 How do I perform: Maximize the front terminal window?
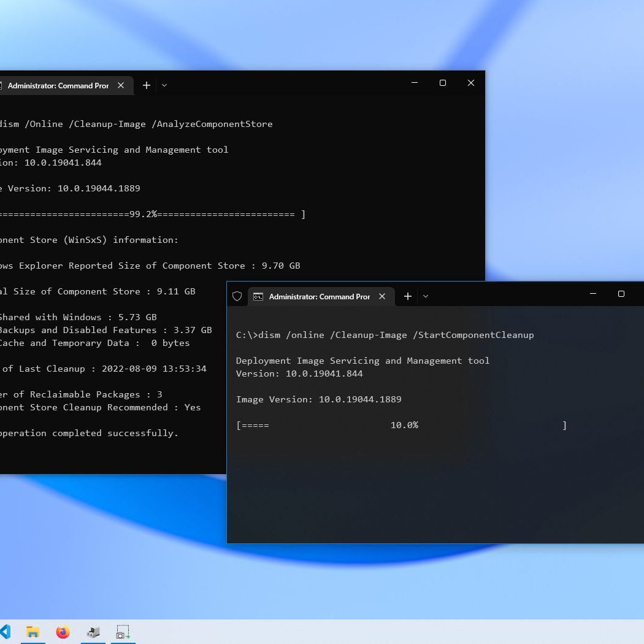coord(621,294)
